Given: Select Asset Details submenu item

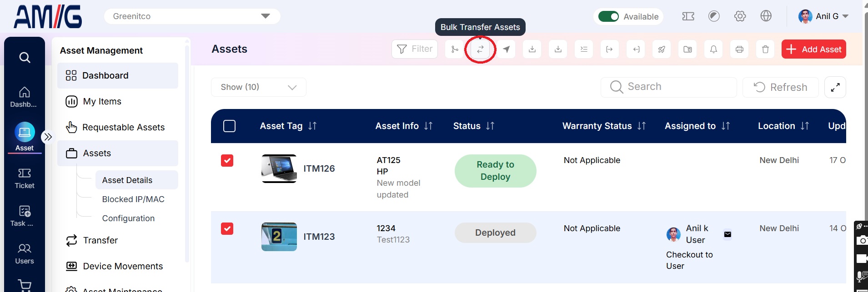Looking at the screenshot, I should tap(136, 180).
